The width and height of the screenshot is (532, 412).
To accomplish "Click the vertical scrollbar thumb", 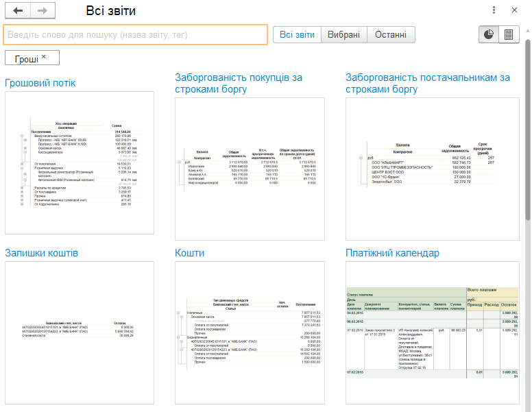I will click(528, 130).
